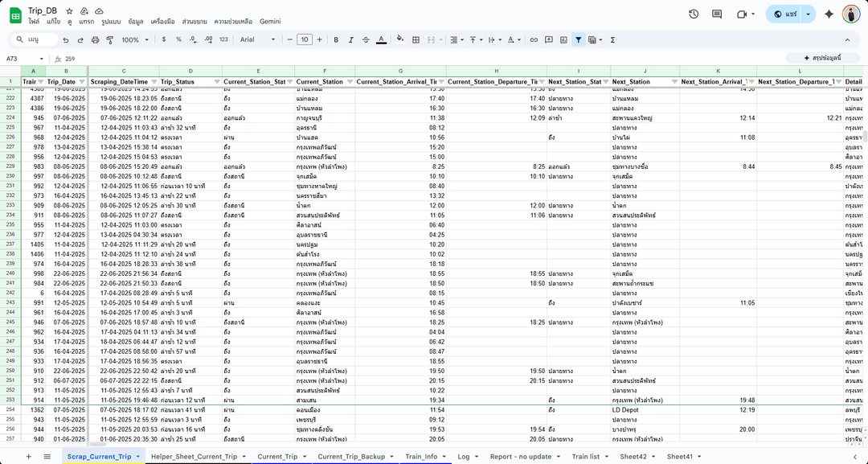
Task: Open version history clock icon
Action: point(694,14)
